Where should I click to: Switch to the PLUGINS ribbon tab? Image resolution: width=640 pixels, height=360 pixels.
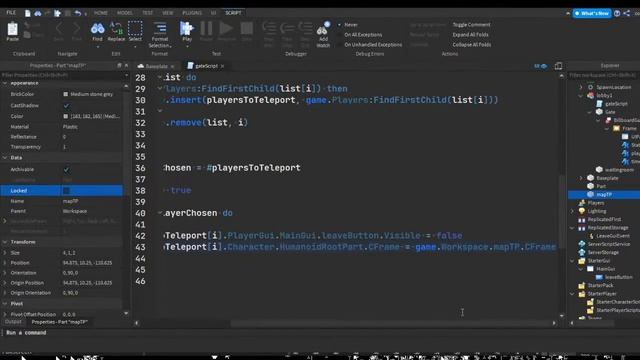[x=192, y=13]
